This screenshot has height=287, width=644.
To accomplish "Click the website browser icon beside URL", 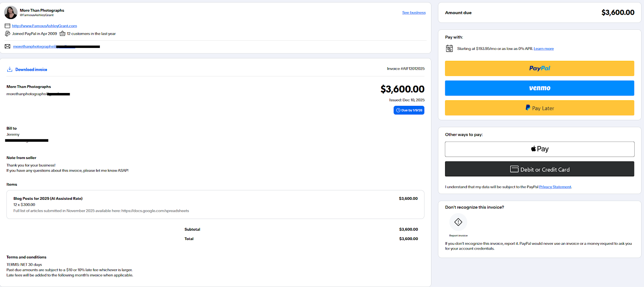I will [7, 26].
